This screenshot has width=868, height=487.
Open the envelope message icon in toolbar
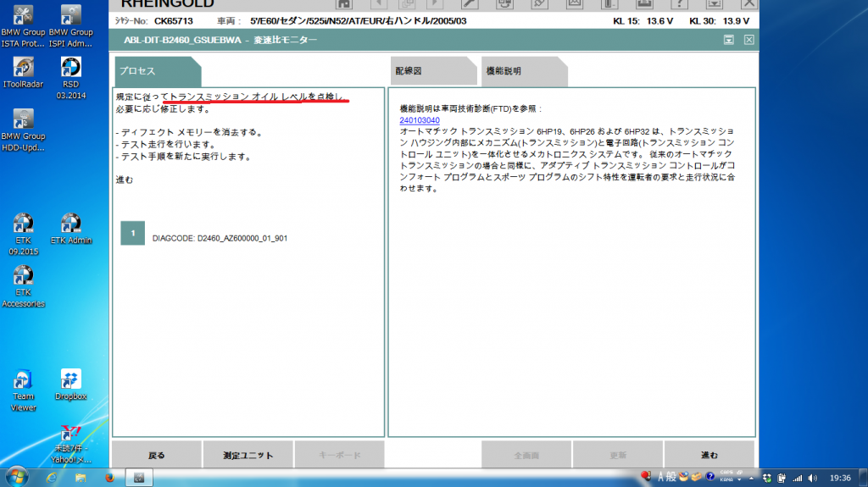(574, 4)
